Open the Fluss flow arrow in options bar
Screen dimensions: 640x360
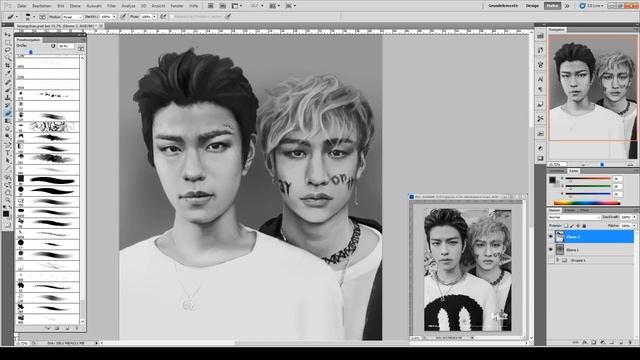click(x=154, y=17)
